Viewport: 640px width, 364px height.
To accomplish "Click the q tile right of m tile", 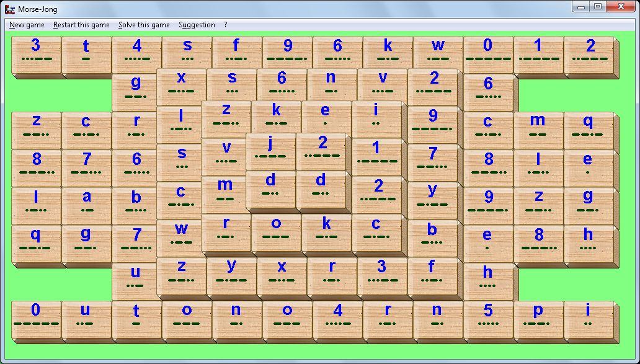I will pos(589,130).
